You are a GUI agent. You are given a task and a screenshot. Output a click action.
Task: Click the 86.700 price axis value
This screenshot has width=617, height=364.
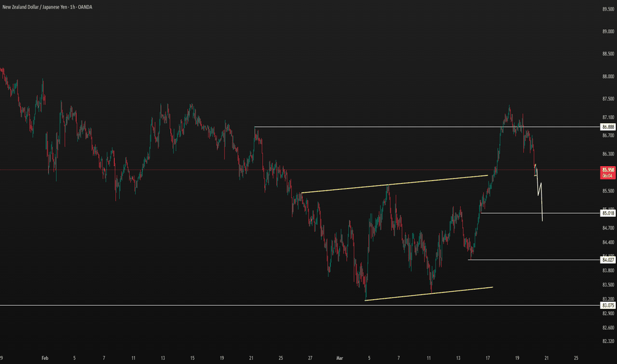[608, 136]
